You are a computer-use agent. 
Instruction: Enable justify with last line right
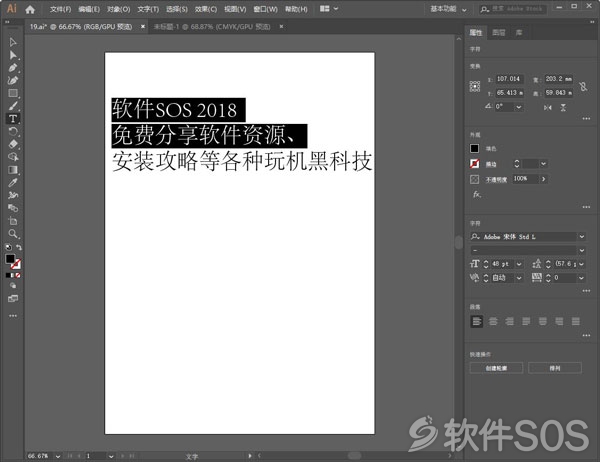(559, 322)
